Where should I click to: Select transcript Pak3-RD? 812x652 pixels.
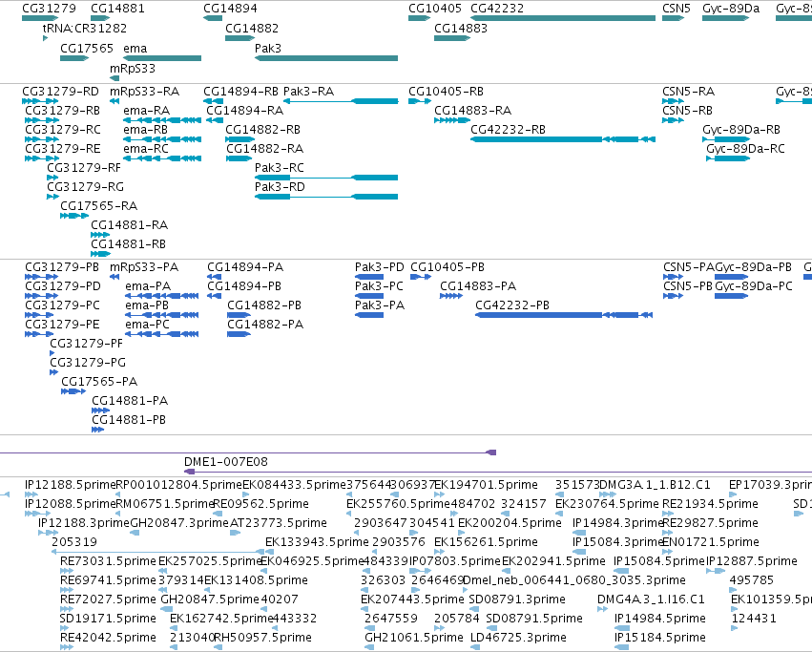tap(326, 197)
